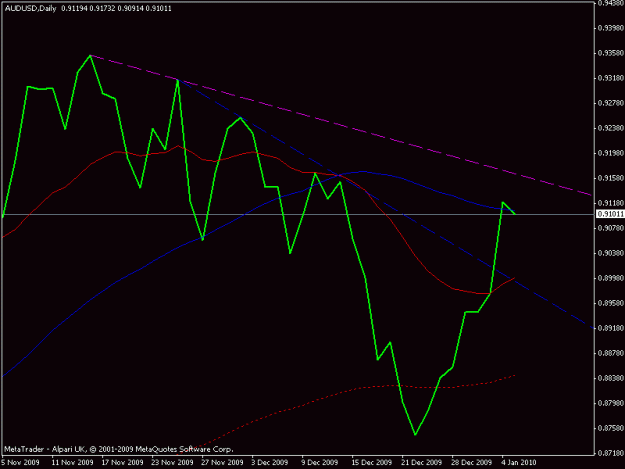Click the MetaTrader Alpari UK copyright text
The image size is (625, 469).
pyautogui.click(x=118, y=449)
